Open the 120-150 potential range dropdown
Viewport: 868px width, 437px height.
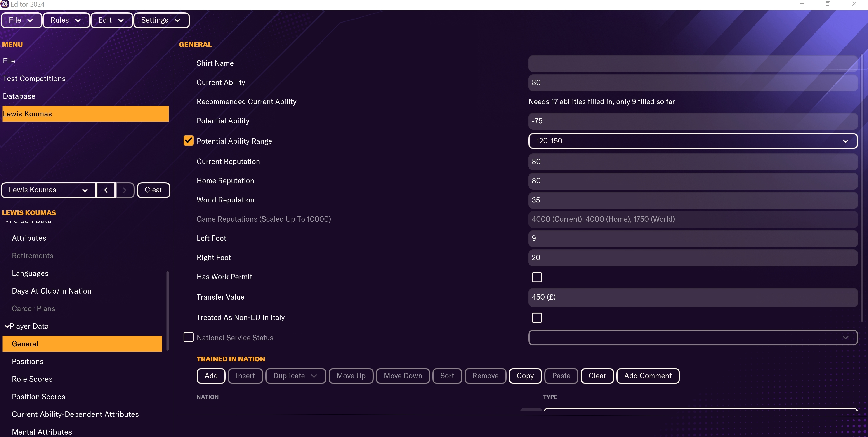693,141
